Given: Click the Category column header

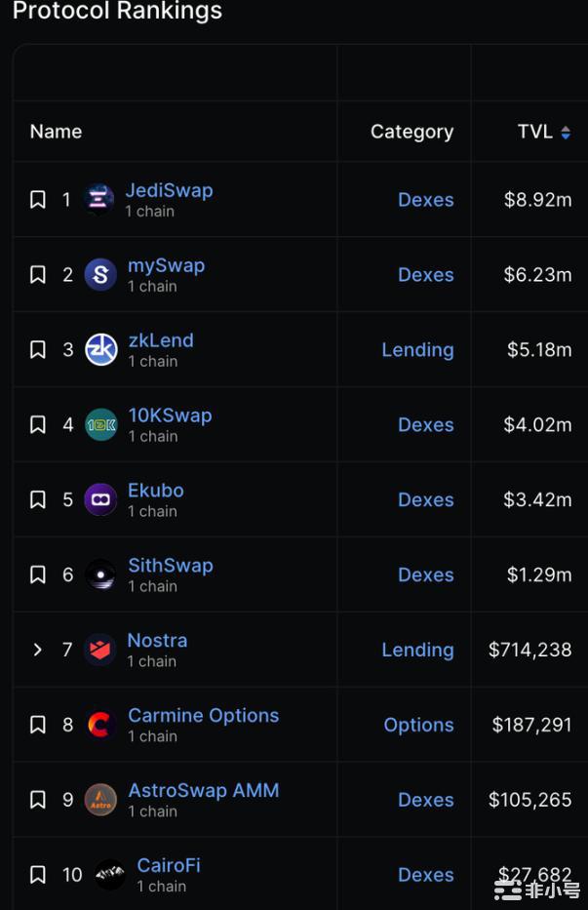Looking at the screenshot, I should click(412, 132).
